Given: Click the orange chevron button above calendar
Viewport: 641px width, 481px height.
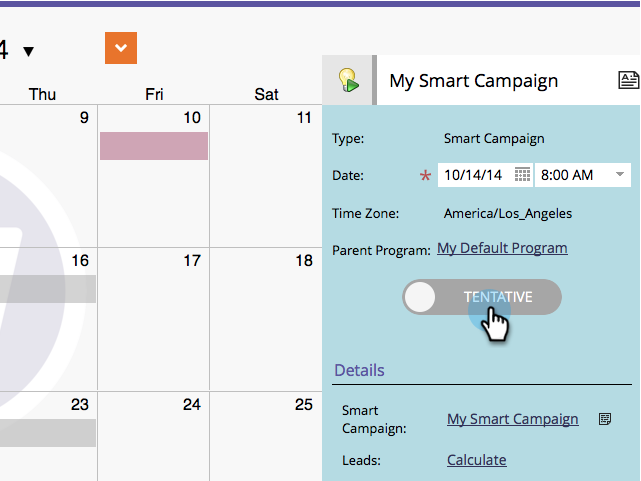Looking at the screenshot, I should (121, 48).
